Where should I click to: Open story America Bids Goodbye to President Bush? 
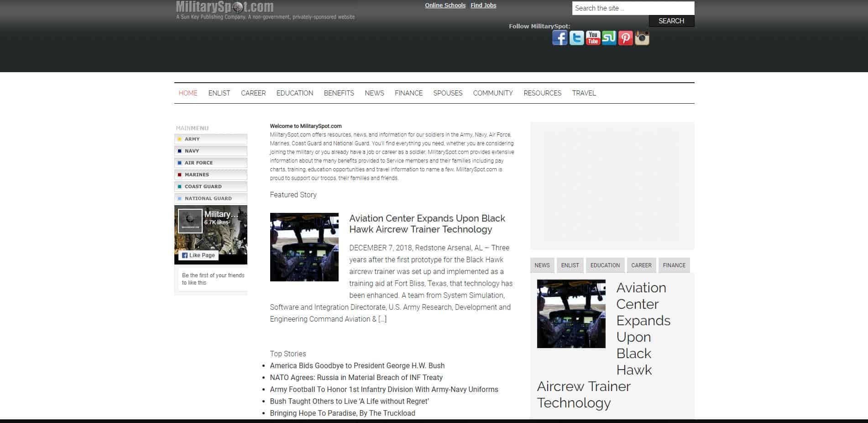357,366
